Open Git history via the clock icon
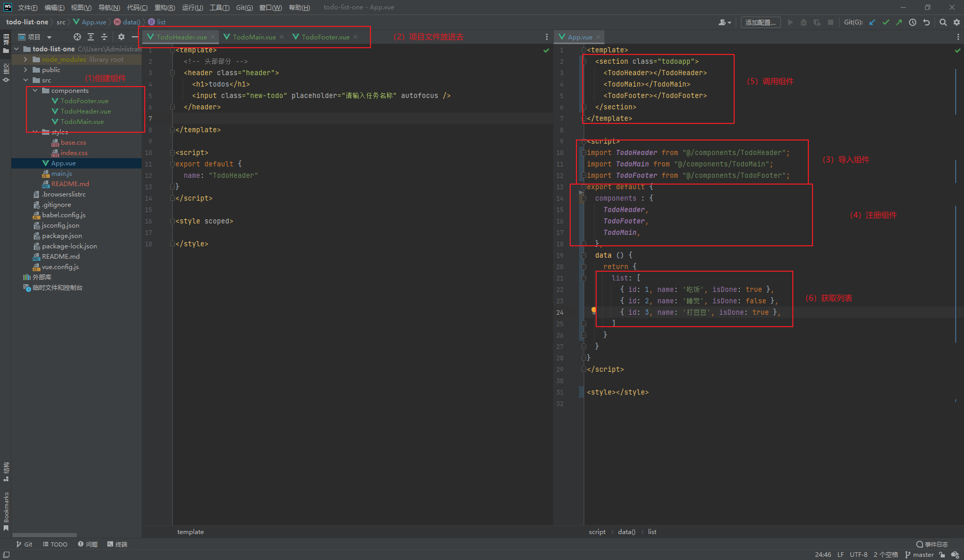Screen dimensions: 964x560 [x=913, y=22]
